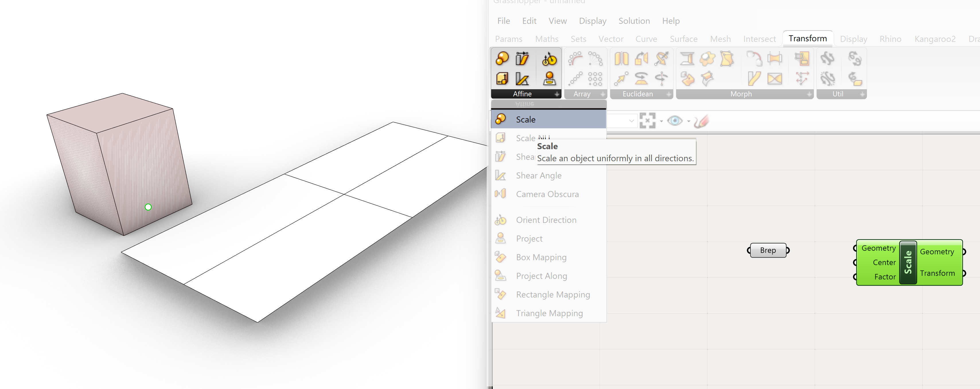The height and width of the screenshot is (389, 980).
Task: Choose Camera Obscura from the list
Action: [x=547, y=194]
